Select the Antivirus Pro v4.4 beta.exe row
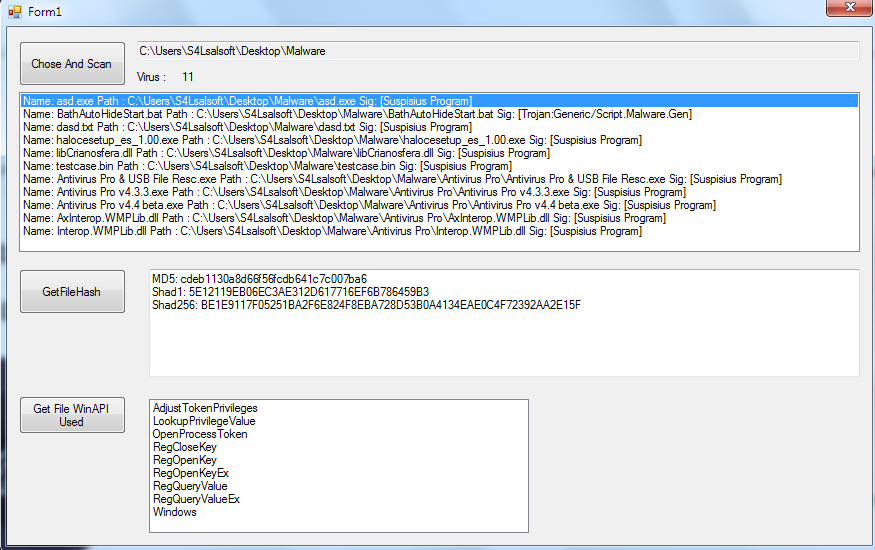875x550 pixels. [440, 205]
